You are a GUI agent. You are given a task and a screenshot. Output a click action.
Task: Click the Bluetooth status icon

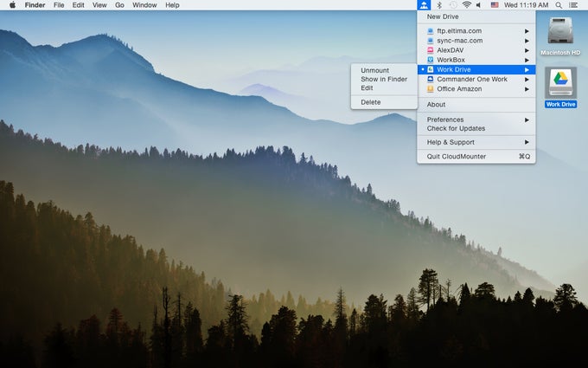tap(439, 5)
